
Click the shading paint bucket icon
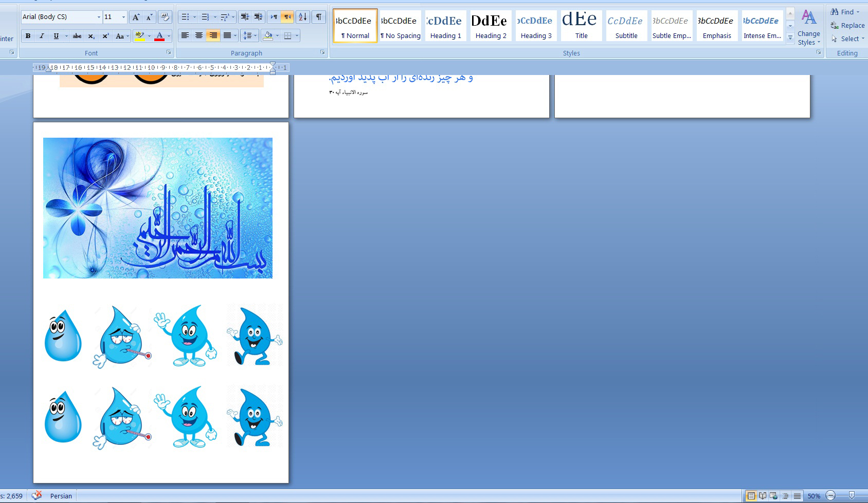pos(267,36)
